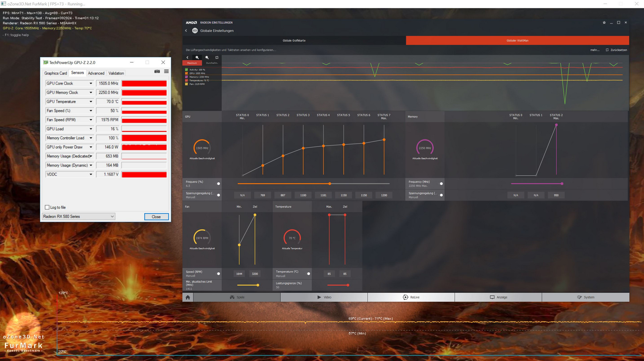Screen dimensions: 644x361
Task: Open the Radeon RX 580 Series selector
Action: coord(79,217)
